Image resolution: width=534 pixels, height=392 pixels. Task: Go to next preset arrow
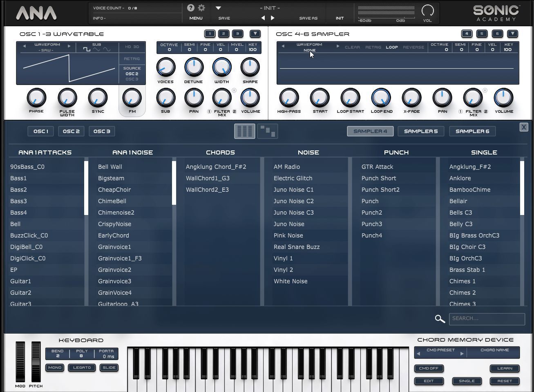pyautogui.click(x=273, y=18)
